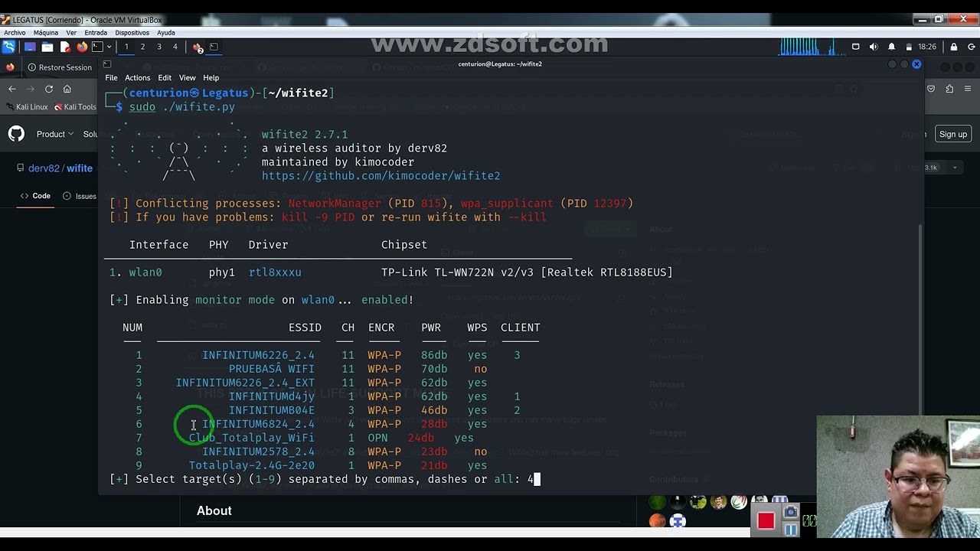The width and height of the screenshot is (980, 551).
Task: Select the GitHub Code tab
Action: click(35, 196)
